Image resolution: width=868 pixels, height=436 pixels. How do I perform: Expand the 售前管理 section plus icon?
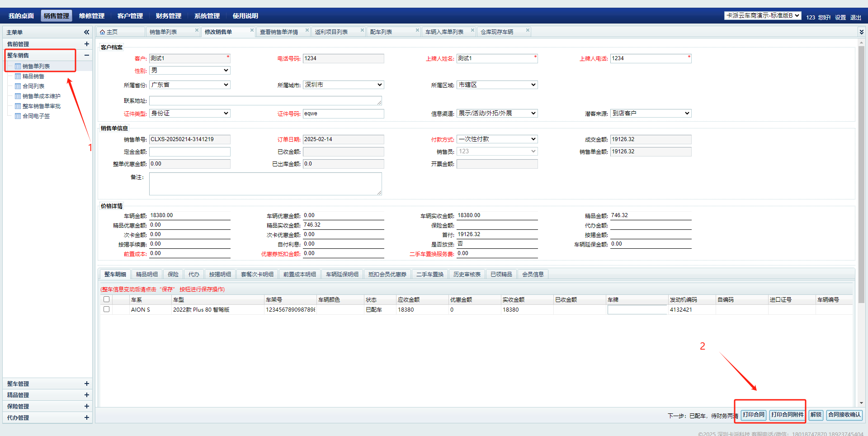[86, 44]
